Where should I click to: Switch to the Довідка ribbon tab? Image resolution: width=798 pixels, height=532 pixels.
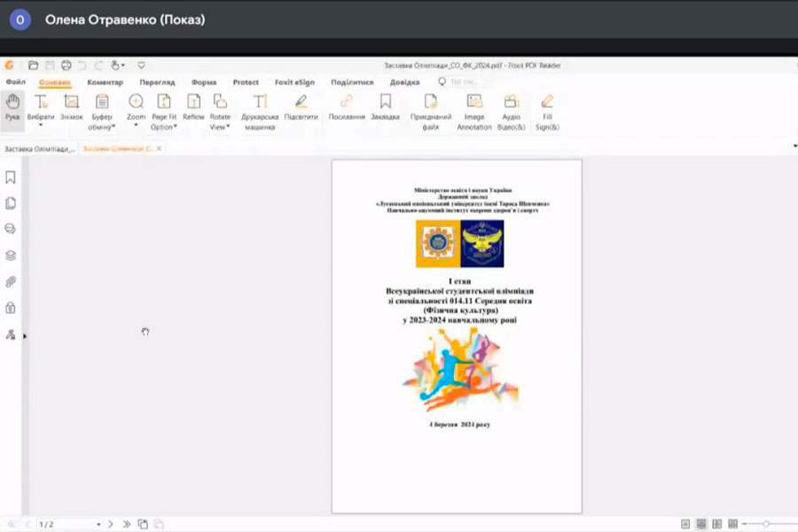pos(404,82)
